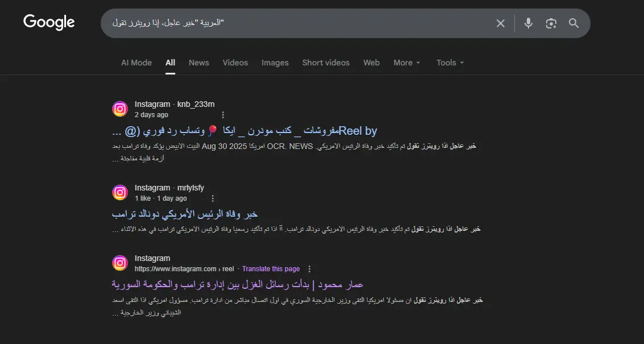Open options menu for knb_233m result
Screen dimensions: 644x344
222,115
